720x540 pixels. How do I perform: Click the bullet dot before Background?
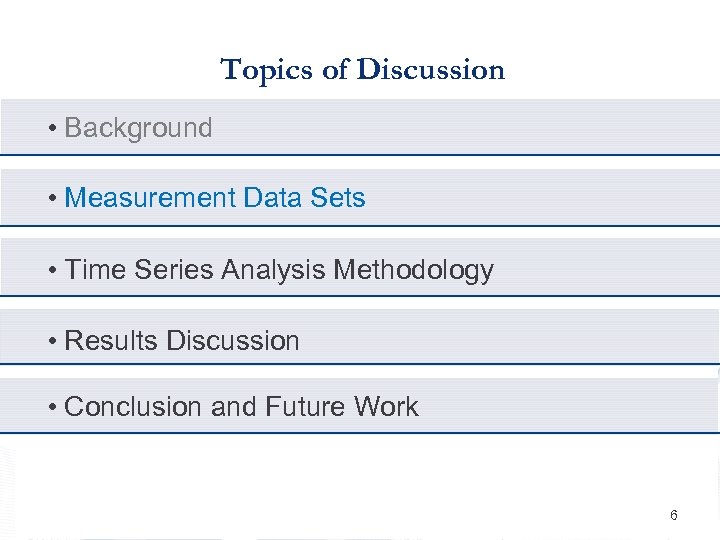pyautogui.click(x=52, y=129)
